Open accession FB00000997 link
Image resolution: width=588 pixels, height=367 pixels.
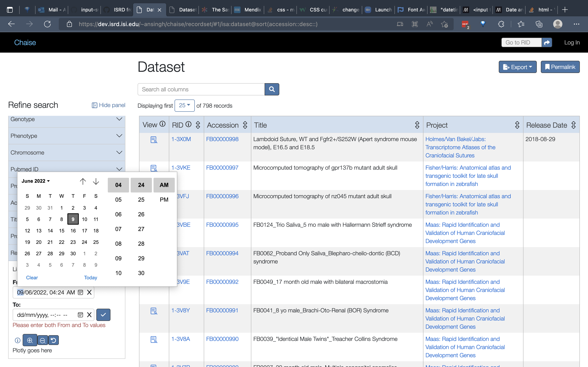click(x=222, y=167)
